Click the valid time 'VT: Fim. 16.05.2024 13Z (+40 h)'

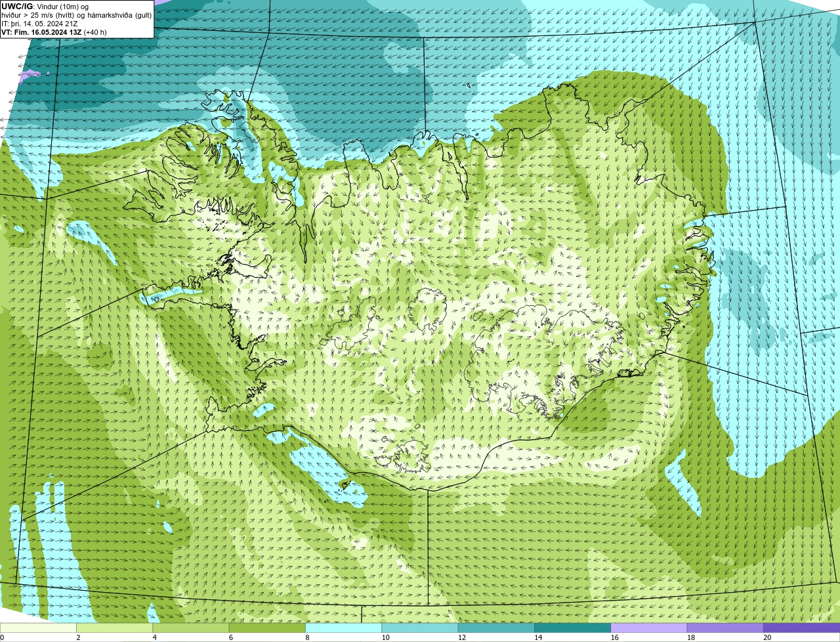pyautogui.click(x=54, y=32)
